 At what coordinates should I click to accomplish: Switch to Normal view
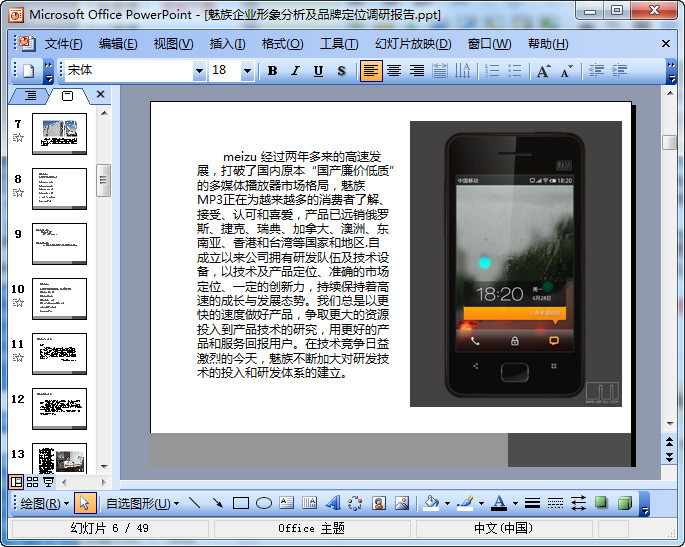coord(17,482)
